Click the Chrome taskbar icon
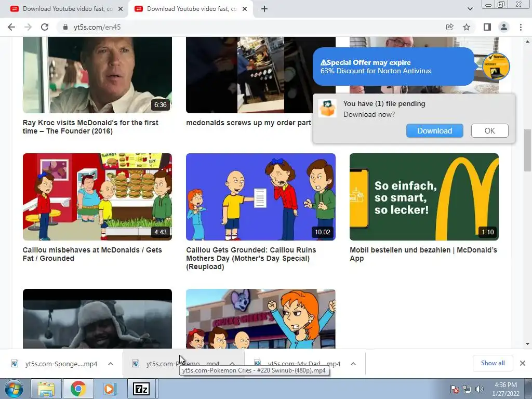 (78, 389)
